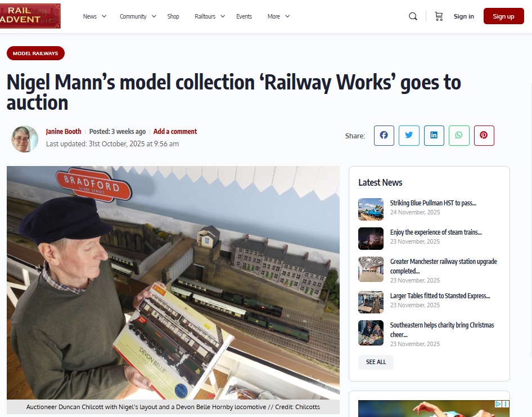Click the Sign up button
The image size is (532, 417).
tap(503, 16)
